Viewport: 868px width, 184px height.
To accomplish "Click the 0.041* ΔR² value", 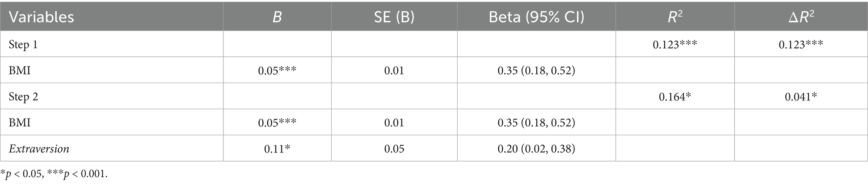I will [801, 97].
